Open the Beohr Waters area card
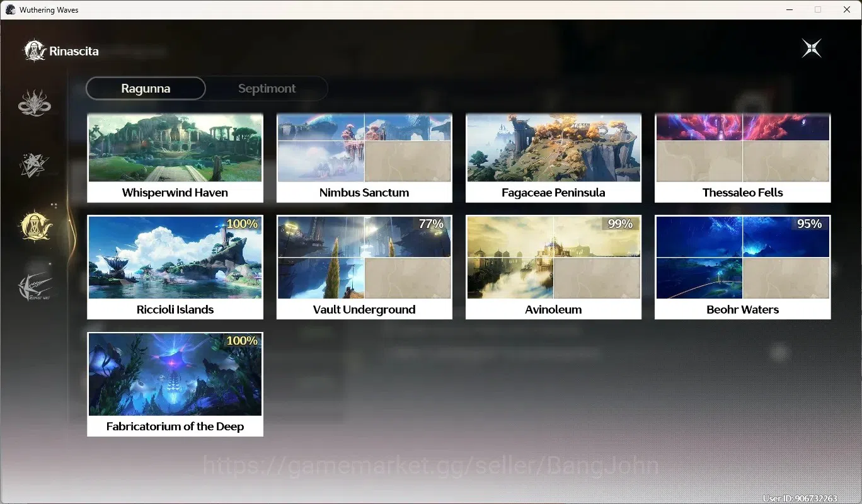The width and height of the screenshot is (862, 504). [x=742, y=267]
